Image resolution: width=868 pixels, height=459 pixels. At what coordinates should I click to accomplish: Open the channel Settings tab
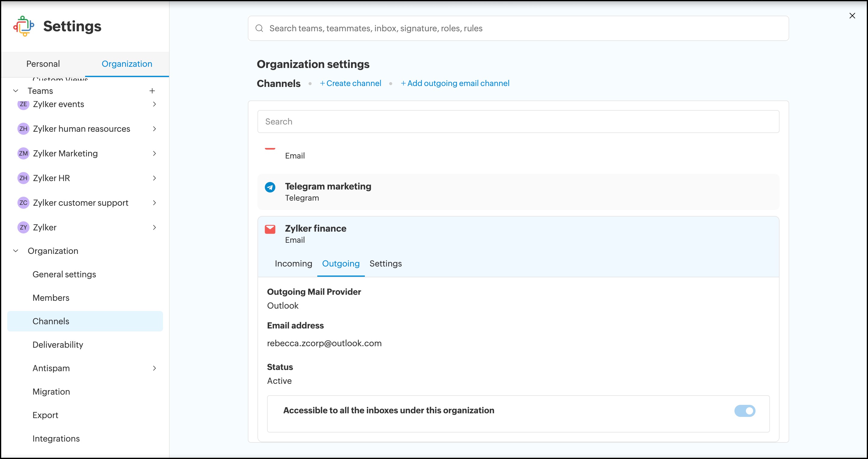coord(386,263)
